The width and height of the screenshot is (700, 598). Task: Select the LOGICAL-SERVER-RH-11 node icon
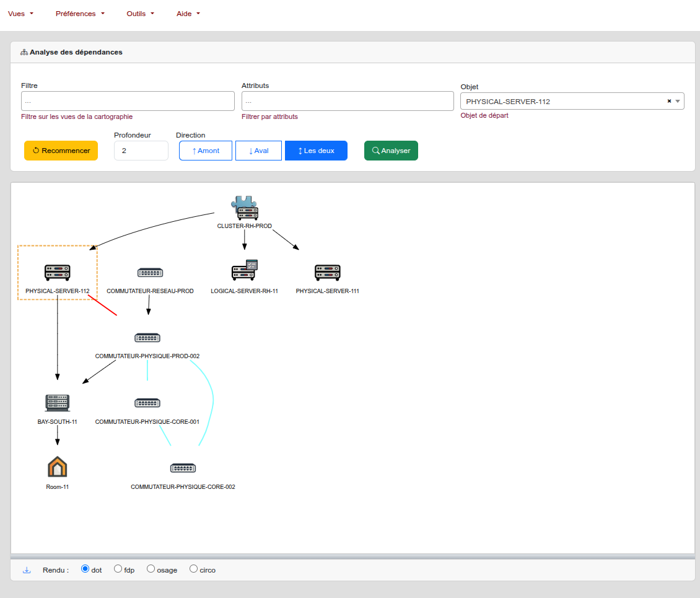pos(244,270)
